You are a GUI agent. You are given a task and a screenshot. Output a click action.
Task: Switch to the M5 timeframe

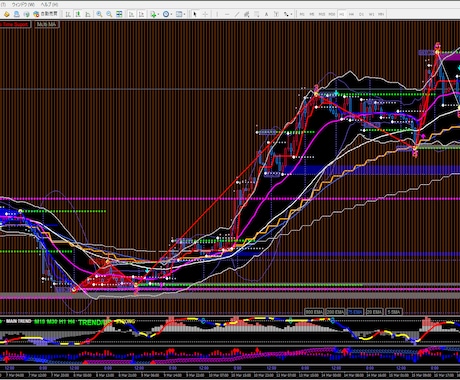pyautogui.click(x=312, y=14)
